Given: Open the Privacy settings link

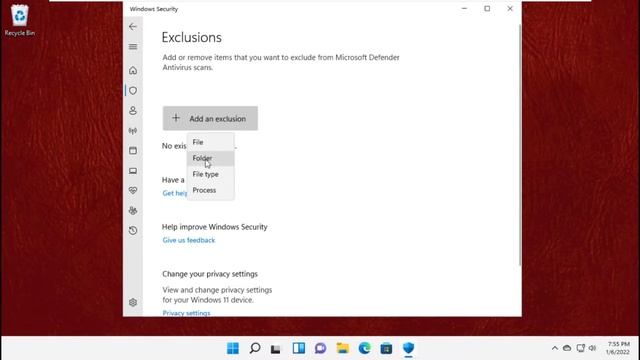Looking at the screenshot, I should 186,313.
